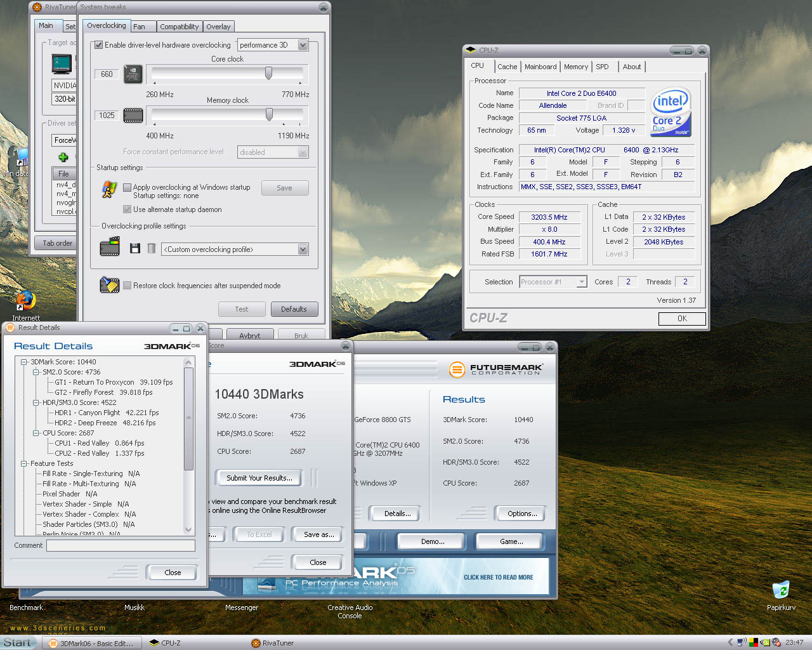812x650 pixels.
Task: Click the RivaTuner title bar icon
Action: coord(38,7)
